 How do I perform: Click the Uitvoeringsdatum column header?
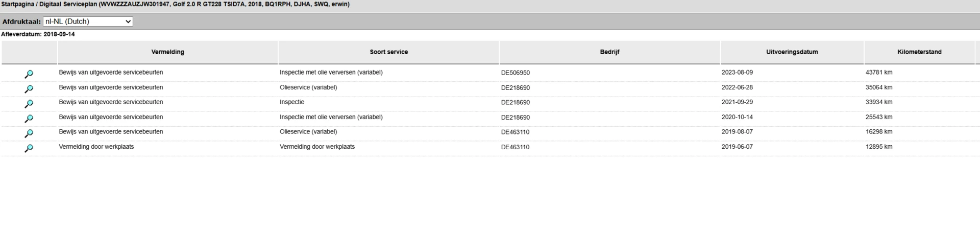coord(792,52)
